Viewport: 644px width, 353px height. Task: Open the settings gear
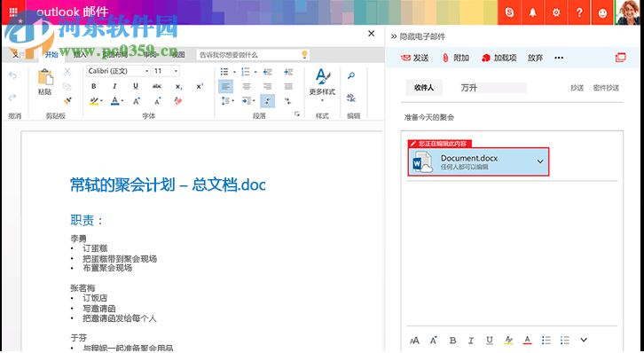(x=556, y=12)
